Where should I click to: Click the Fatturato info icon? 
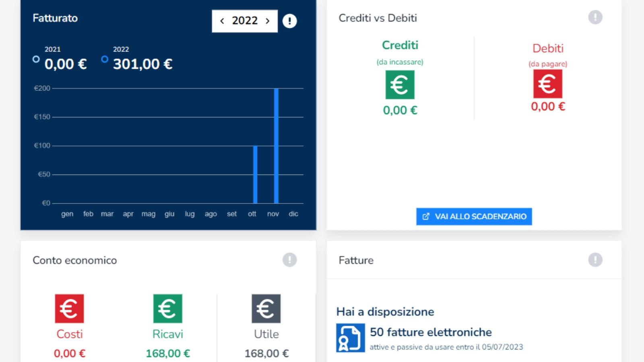click(289, 21)
